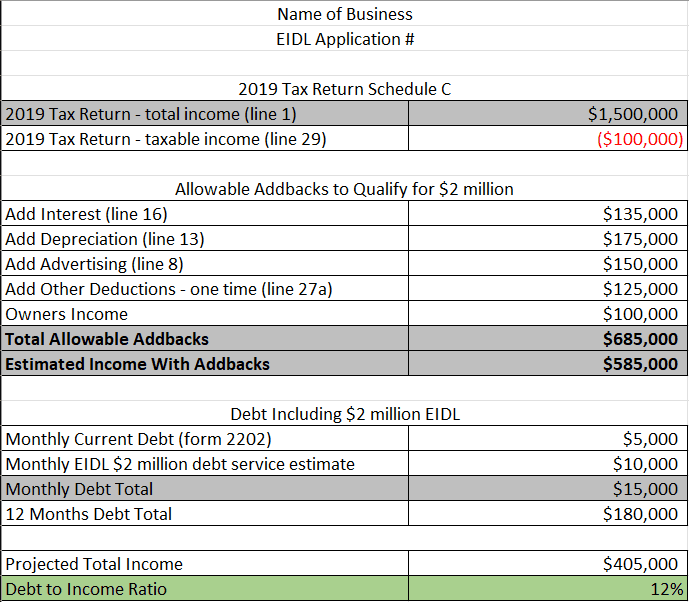Click the Add Other Deductions label cell

[205, 289]
